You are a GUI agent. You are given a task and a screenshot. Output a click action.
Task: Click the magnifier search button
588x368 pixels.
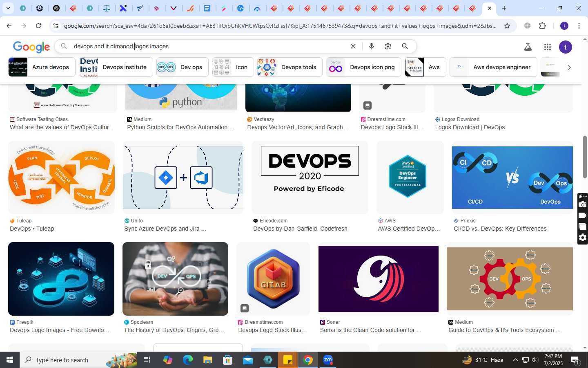405,46
